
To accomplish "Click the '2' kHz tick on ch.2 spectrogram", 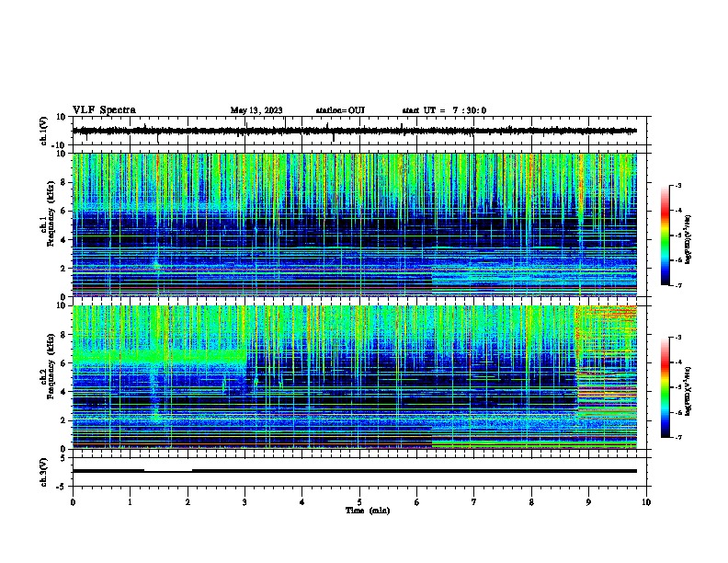I will click(x=63, y=420).
